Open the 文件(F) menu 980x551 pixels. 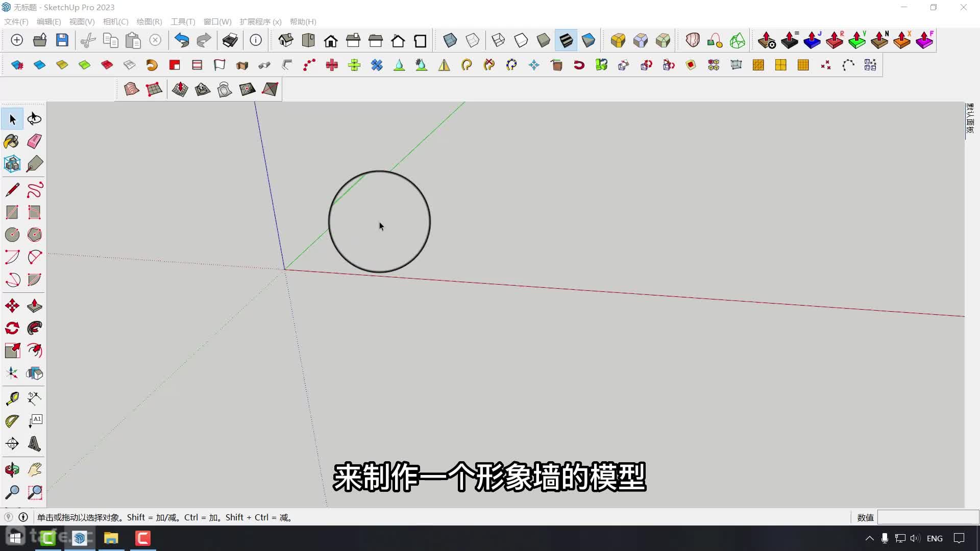pos(16,21)
